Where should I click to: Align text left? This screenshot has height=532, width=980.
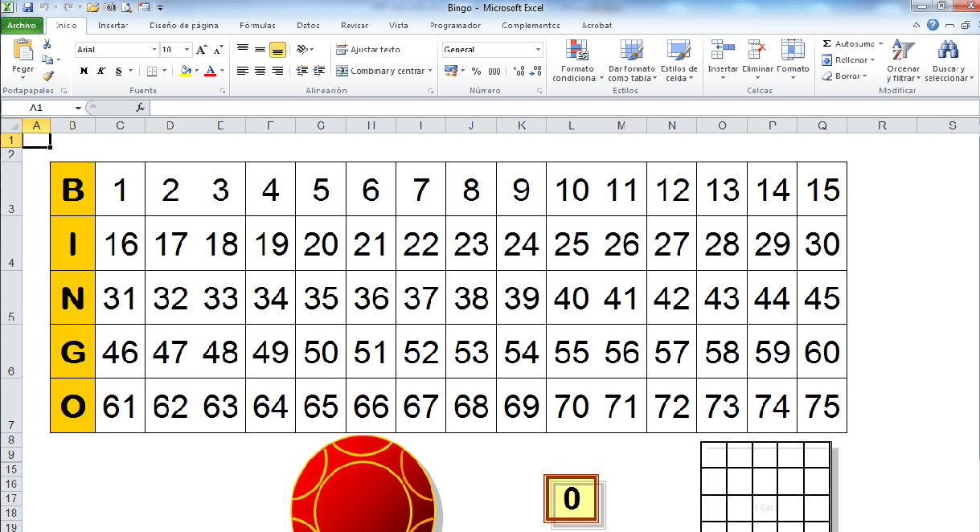[x=242, y=71]
